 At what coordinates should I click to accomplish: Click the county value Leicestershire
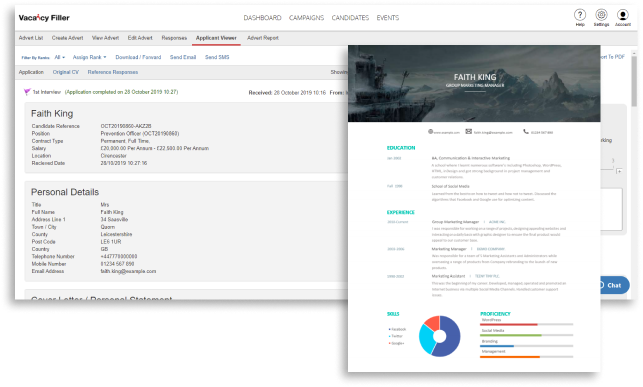[x=116, y=234]
